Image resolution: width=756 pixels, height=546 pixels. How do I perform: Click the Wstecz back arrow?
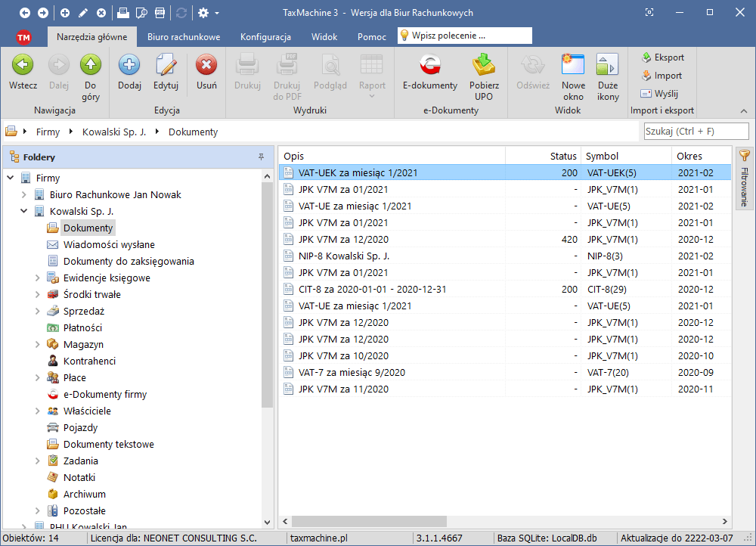pos(23,67)
